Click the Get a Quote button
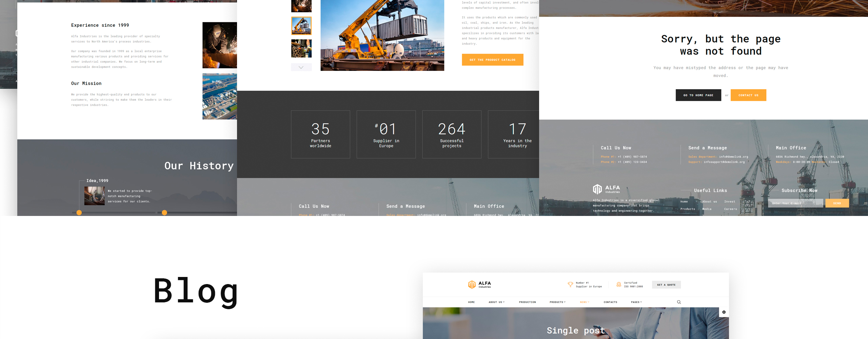This screenshot has width=868, height=339. [x=666, y=285]
